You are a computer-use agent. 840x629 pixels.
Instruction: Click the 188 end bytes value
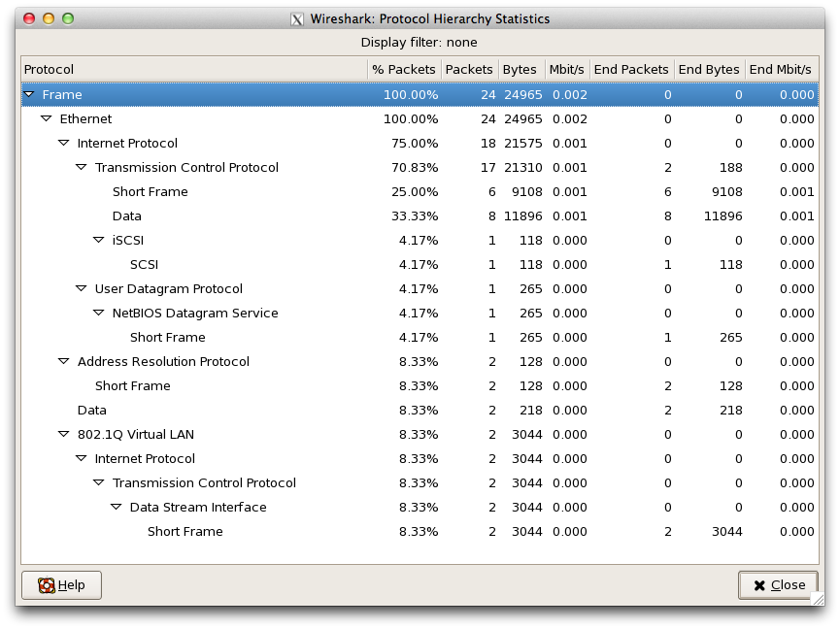tap(730, 168)
